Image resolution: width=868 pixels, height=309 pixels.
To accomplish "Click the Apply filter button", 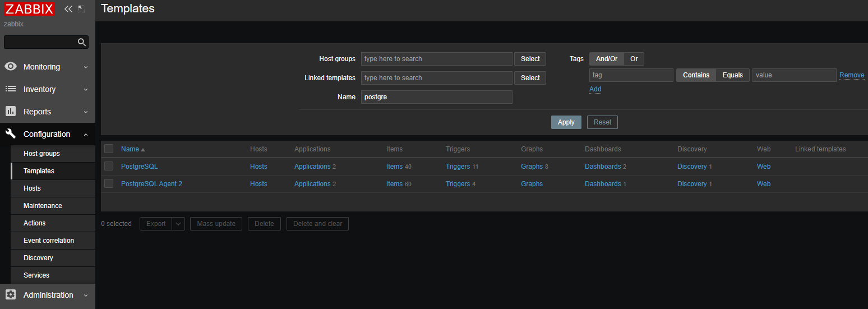I will [566, 122].
